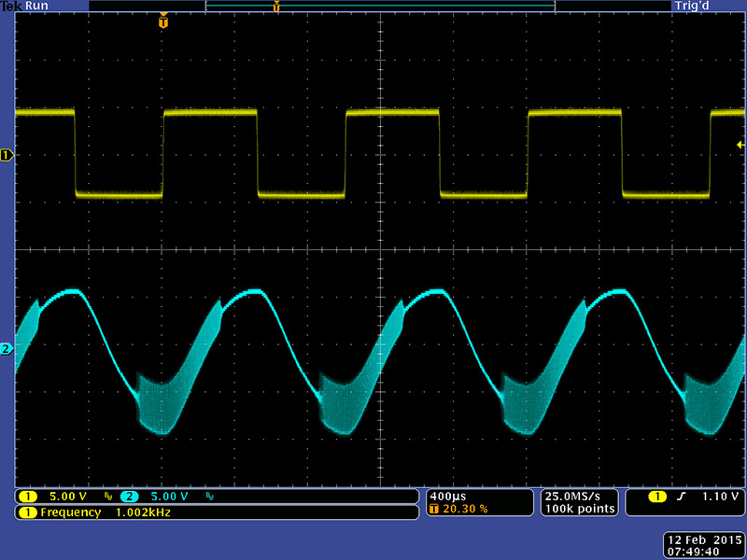
Task: Click the orange trigger position marker on graticule
Action: pos(163,21)
